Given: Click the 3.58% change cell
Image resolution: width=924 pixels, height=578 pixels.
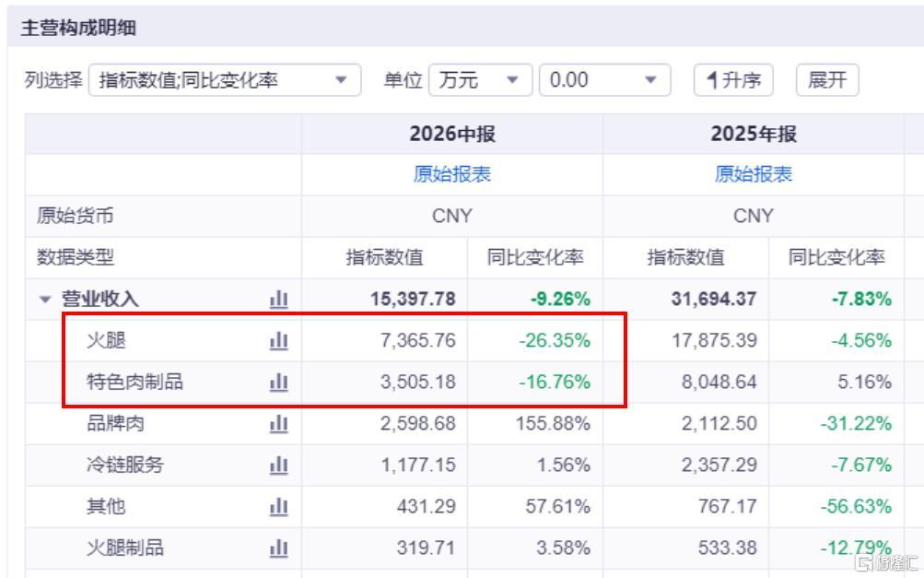Looking at the screenshot, I should (564, 548).
